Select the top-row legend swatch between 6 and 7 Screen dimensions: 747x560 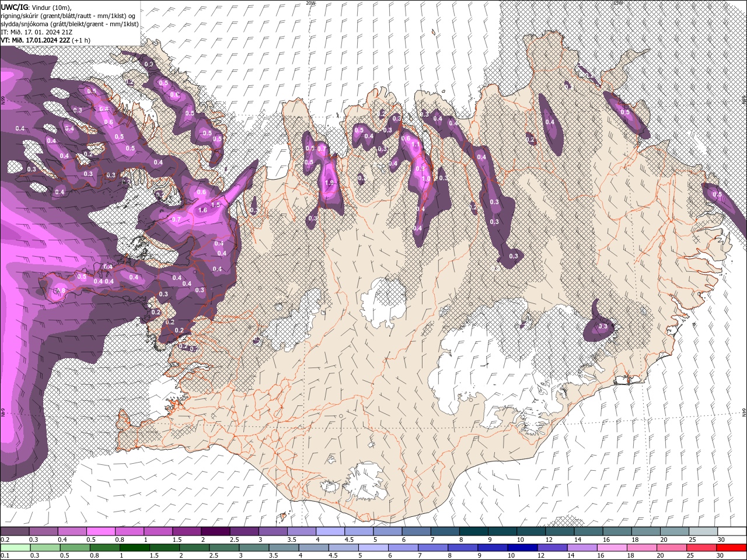coord(416,531)
